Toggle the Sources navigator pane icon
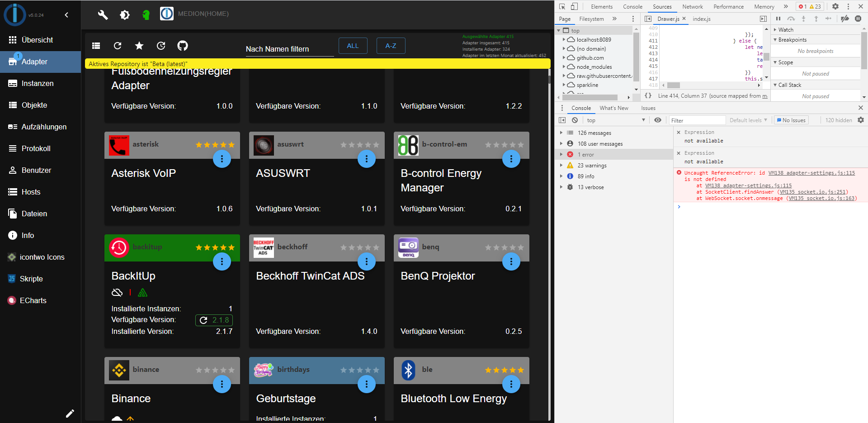This screenshot has width=868, height=423. coord(648,19)
